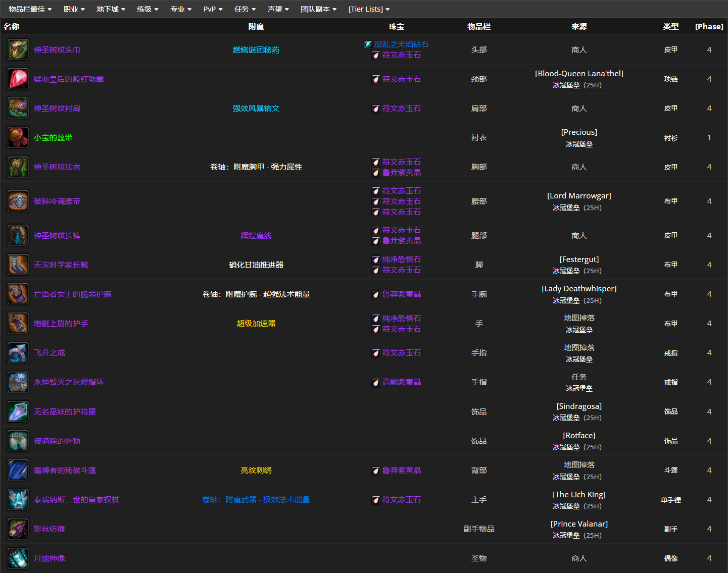Open the PvP menu

[213, 9]
